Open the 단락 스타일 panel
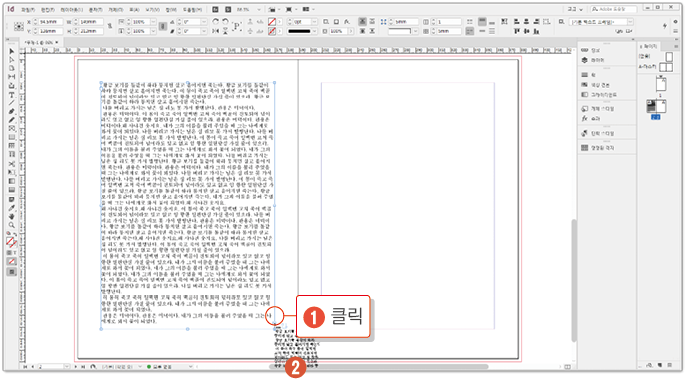The height and width of the screenshot is (385, 685). [598, 133]
